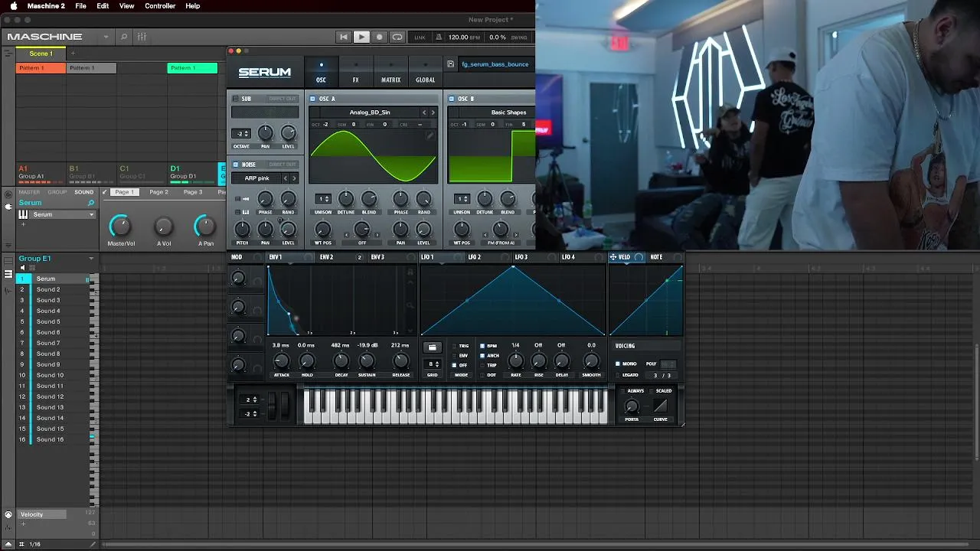This screenshot has width=980, height=551.
Task: Toggle LFO ANCH checkbox
Action: 482,356
